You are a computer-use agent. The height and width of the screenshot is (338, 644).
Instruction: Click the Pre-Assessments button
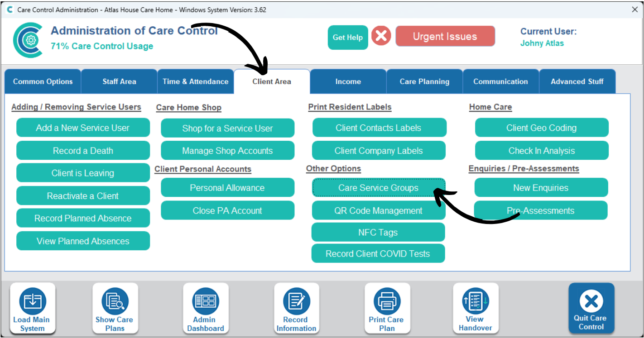point(541,210)
